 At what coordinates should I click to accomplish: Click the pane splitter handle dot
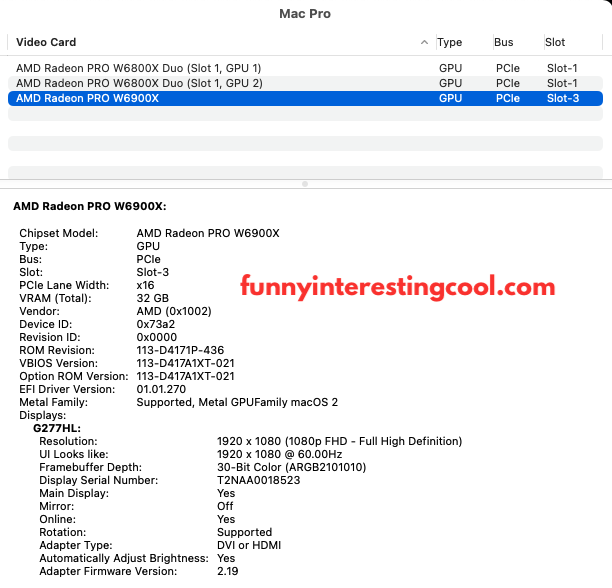(x=305, y=184)
